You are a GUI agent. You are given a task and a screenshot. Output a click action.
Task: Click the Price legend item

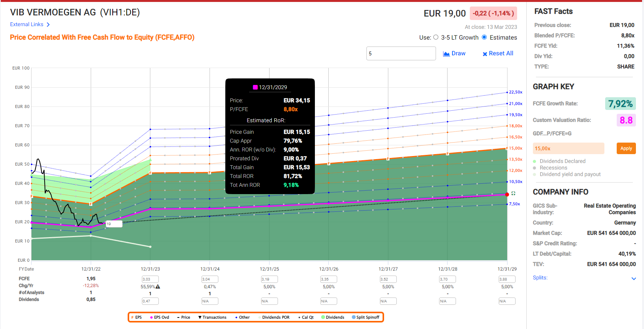click(183, 317)
